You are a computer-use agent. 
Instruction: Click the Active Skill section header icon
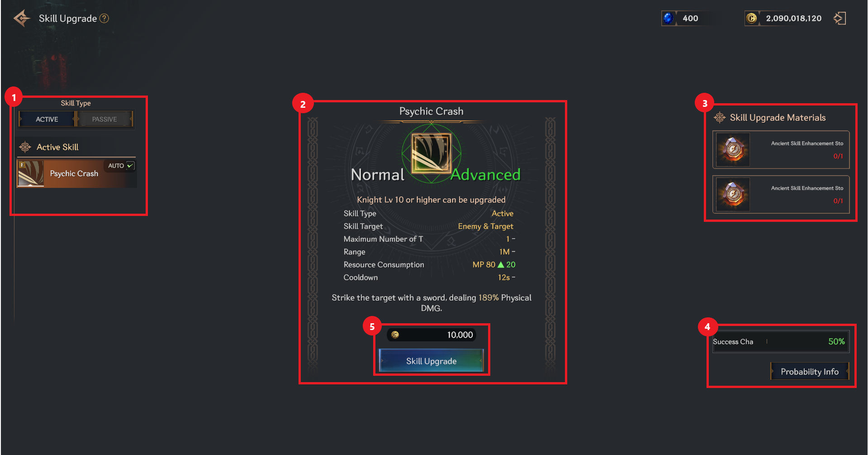25,147
